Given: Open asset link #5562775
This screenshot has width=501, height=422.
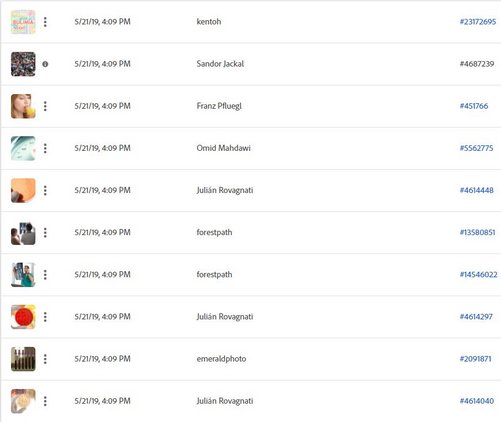Looking at the screenshot, I should (x=476, y=148).
